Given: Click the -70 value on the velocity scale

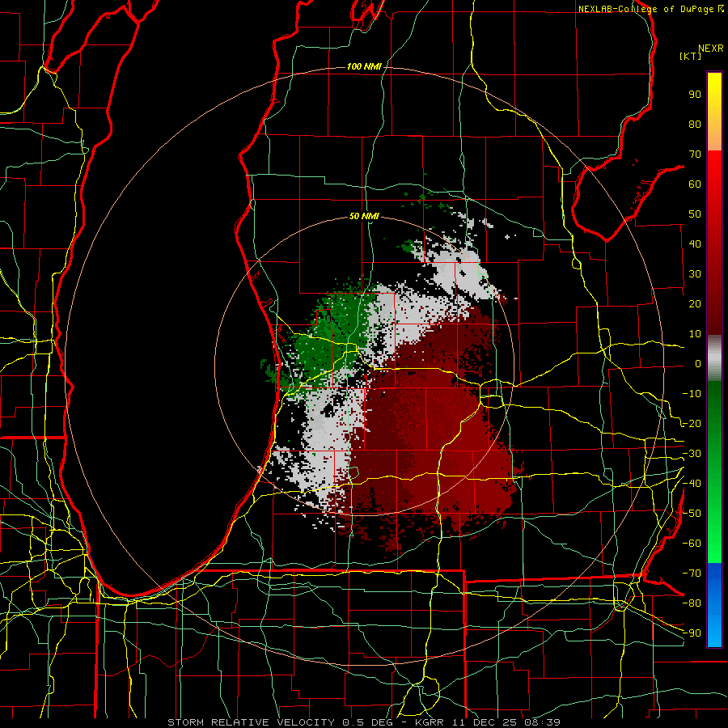Looking at the screenshot, I should (x=692, y=574).
